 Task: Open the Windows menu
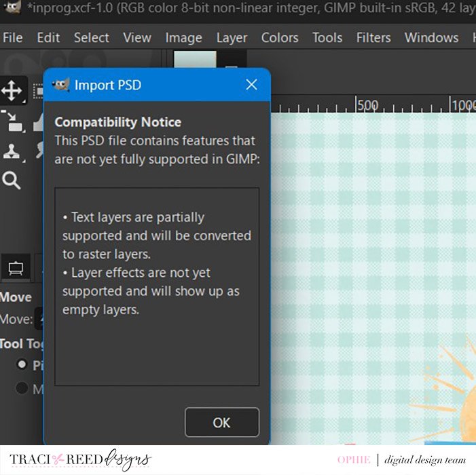tap(431, 38)
